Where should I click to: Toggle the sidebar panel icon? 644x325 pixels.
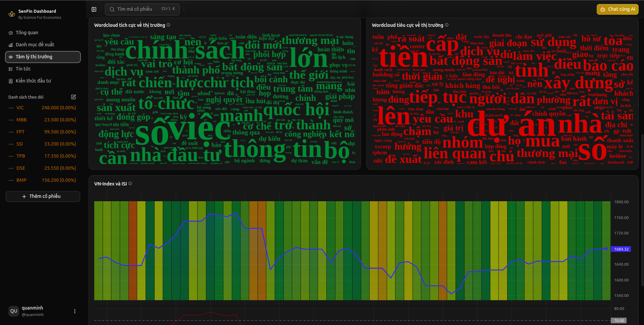(94, 9)
